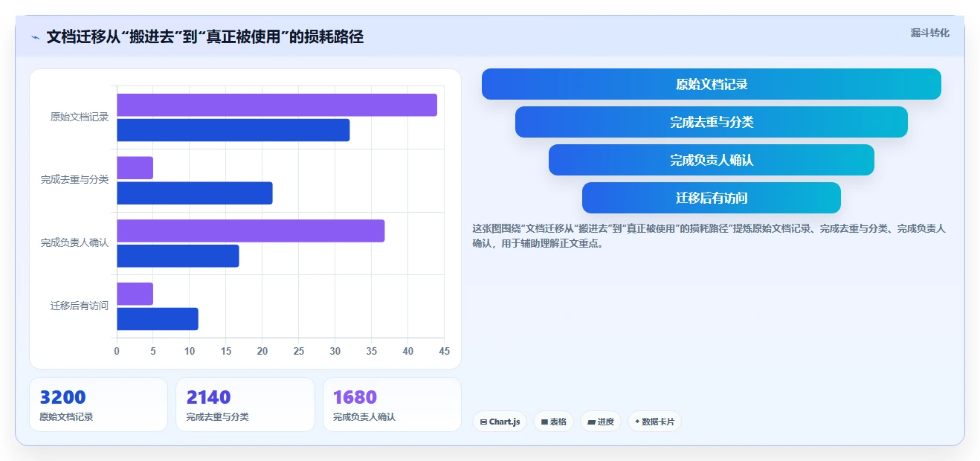This screenshot has width=980, height=461.
Task: Click the blue bar for 完成负责人确认
Action: point(178,256)
